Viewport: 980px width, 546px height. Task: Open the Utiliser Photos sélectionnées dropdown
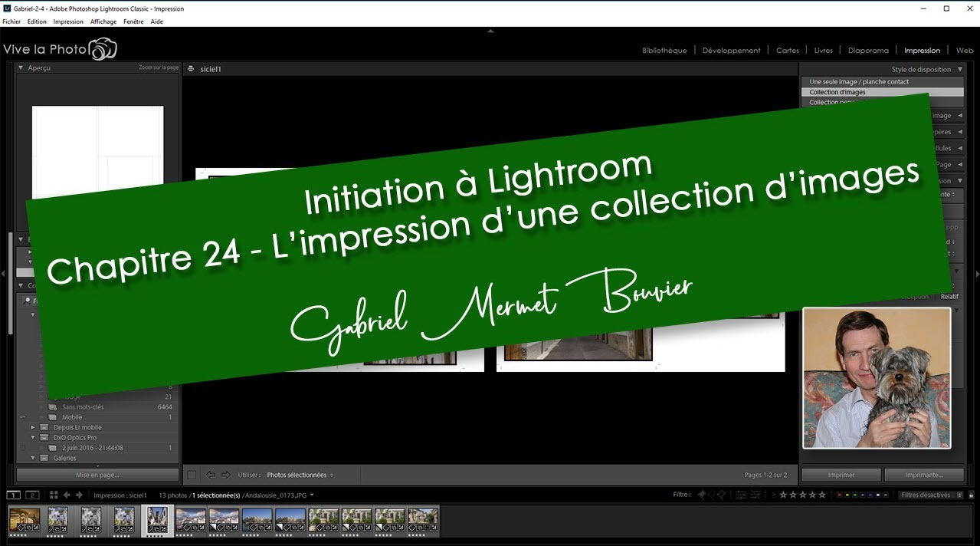300,475
